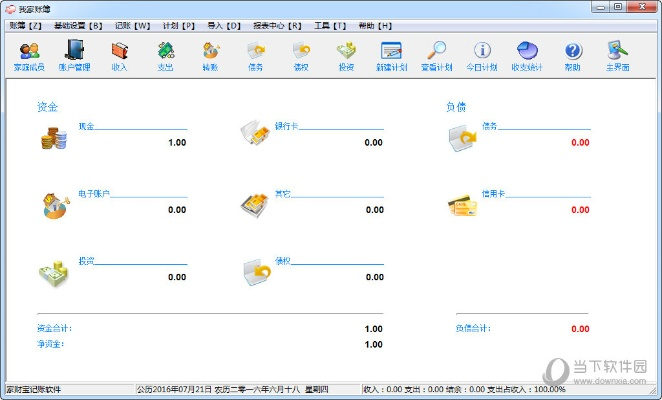Image resolution: width=662 pixels, height=400 pixels.
Task: Open 债务 debt from the toolbar
Action: [x=256, y=56]
